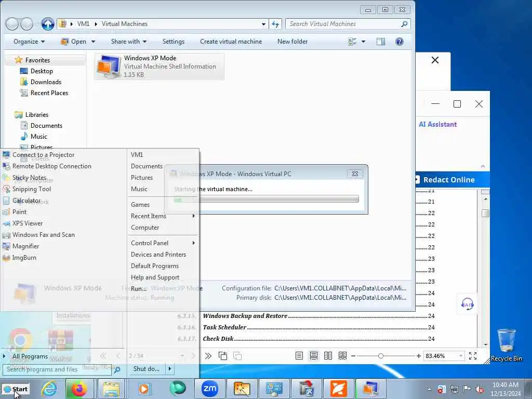Open Internet Explorer from taskbar

pos(49,389)
